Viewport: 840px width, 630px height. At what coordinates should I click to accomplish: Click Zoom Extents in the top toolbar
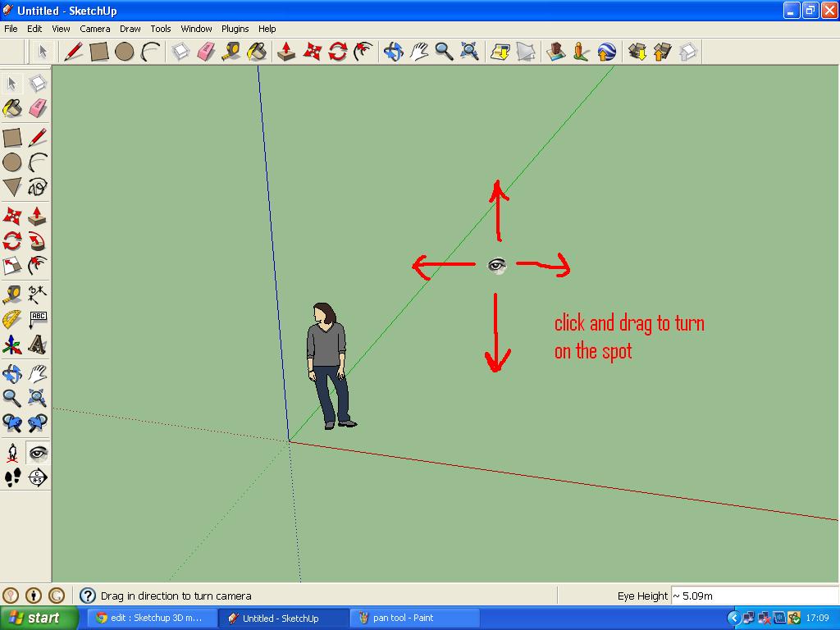[470, 52]
